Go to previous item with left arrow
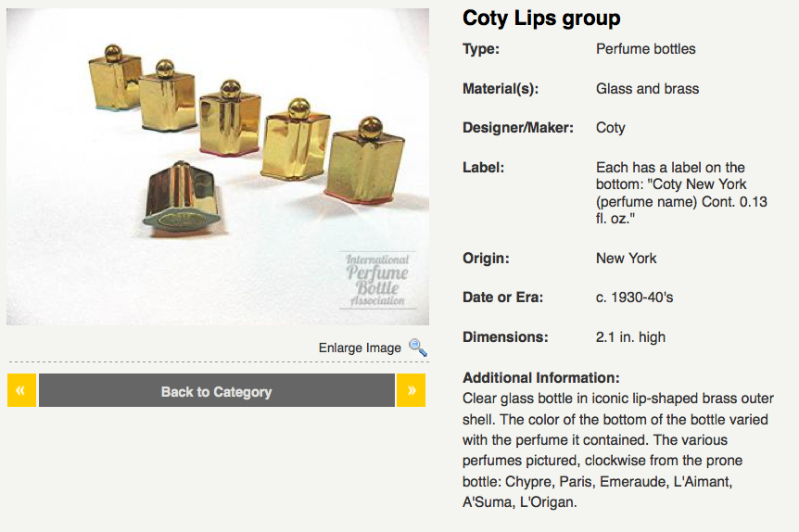Screen dimensions: 799x532 [21, 390]
